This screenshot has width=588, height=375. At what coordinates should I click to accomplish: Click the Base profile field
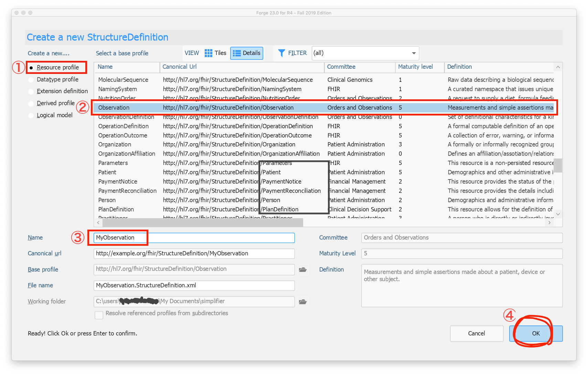pyautogui.click(x=194, y=269)
